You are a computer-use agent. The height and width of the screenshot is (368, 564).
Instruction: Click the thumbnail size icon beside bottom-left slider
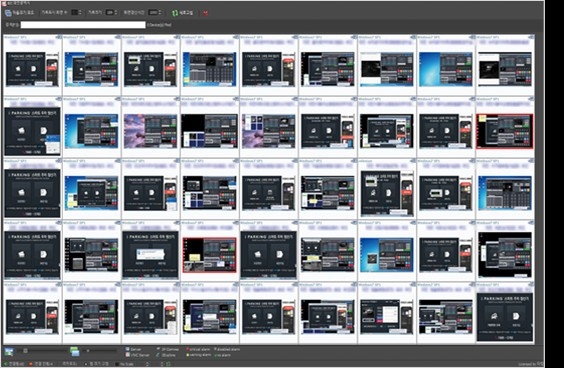(x=9, y=351)
